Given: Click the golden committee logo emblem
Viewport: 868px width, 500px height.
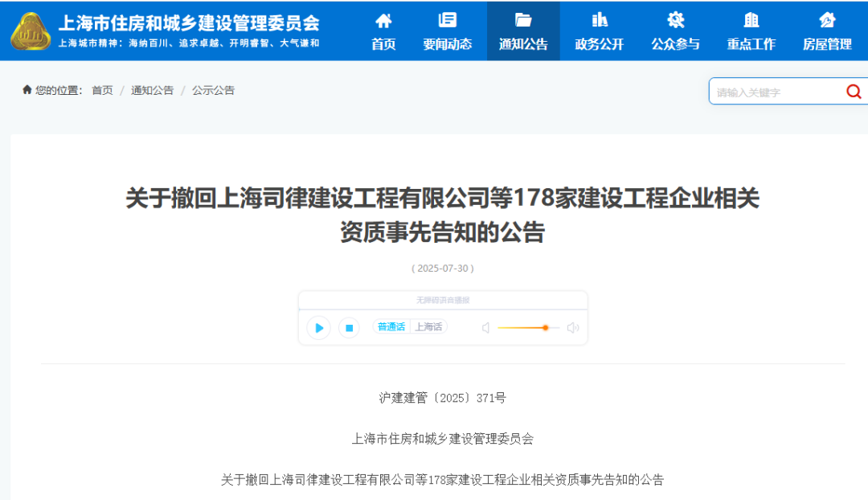Looking at the screenshot, I should coord(31,31).
